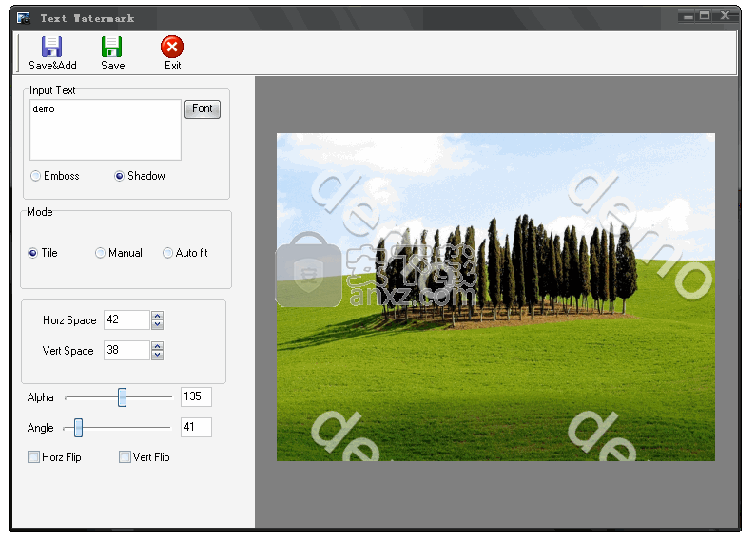Click the Horz Space value field
The height and width of the screenshot is (541, 756).
tap(126, 319)
